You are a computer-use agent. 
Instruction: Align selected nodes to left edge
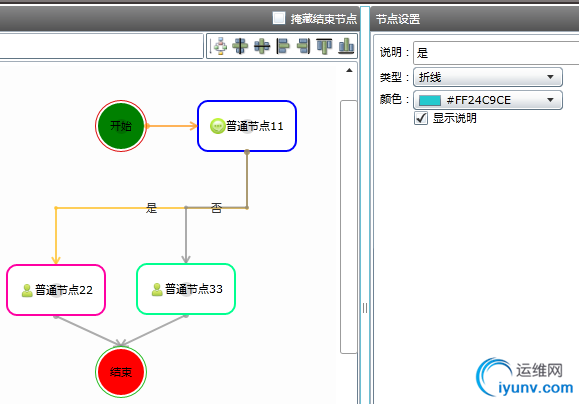tap(283, 46)
